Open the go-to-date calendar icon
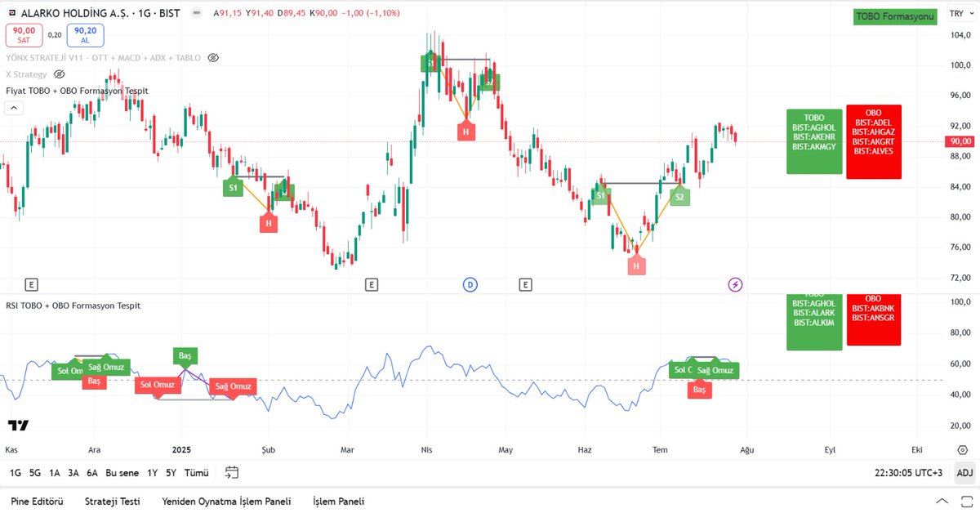The image size is (980, 513). tap(232, 472)
